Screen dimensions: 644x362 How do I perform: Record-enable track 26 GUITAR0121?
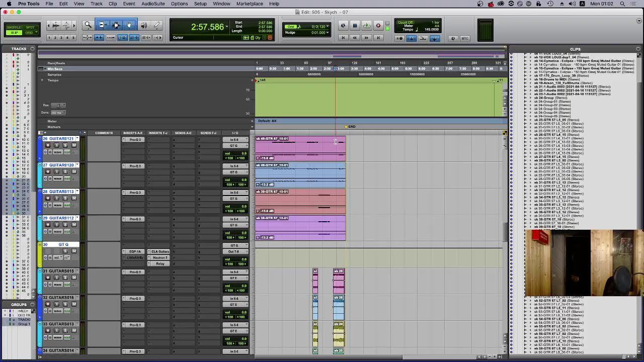[x=48, y=145]
